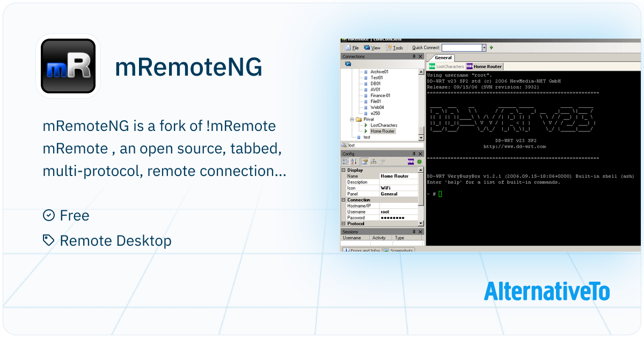Click the Free license label
Screen dimensions: 644x338
click(x=66, y=216)
